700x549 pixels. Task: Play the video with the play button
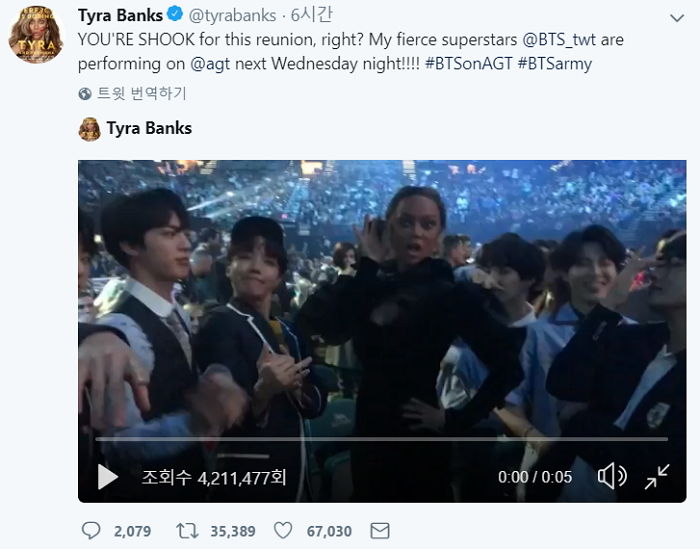[x=108, y=477]
